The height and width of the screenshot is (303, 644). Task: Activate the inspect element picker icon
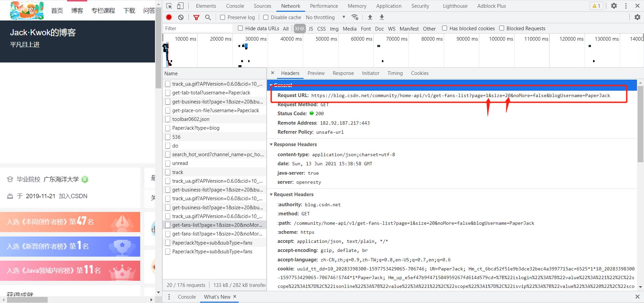coord(169,6)
